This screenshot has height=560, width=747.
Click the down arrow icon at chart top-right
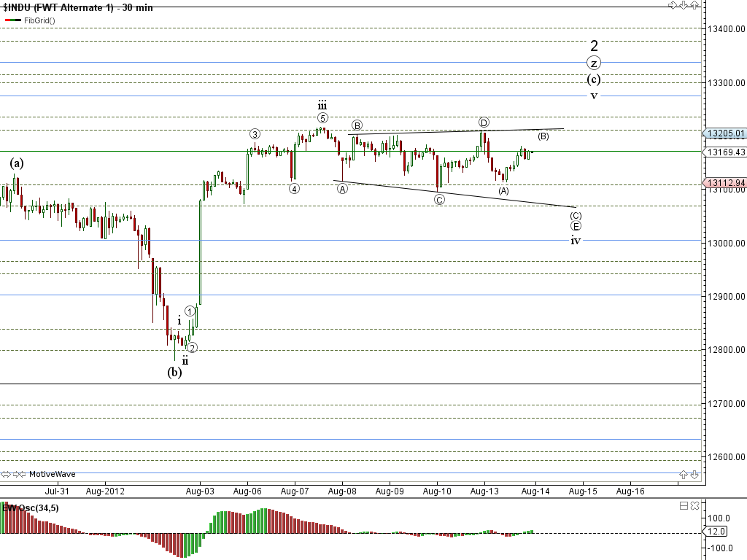pyautogui.click(x=684, y=6)
